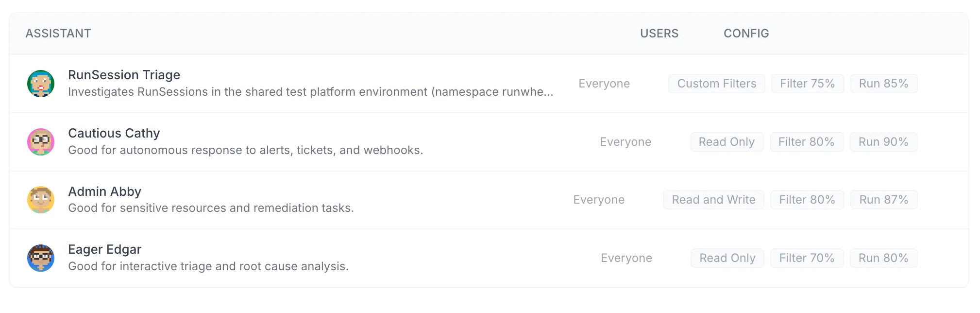Click the Eager Edgar avatar icon
The image size is (980, 313).
pos(41,258)
